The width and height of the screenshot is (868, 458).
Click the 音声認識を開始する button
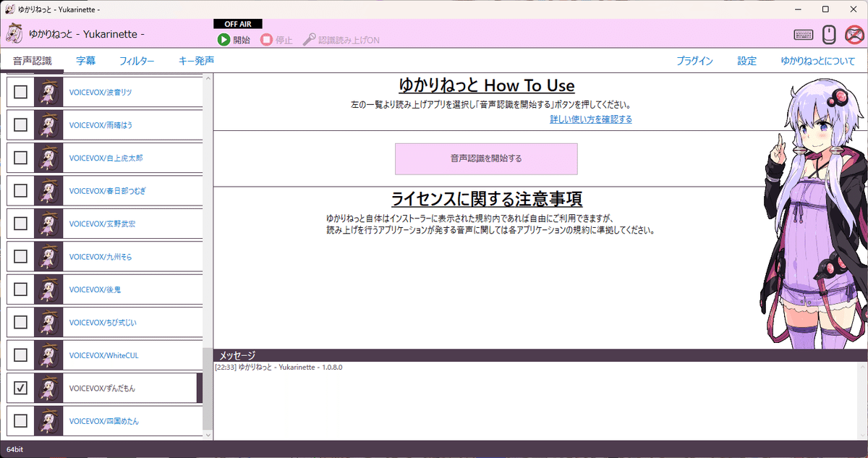486,158
